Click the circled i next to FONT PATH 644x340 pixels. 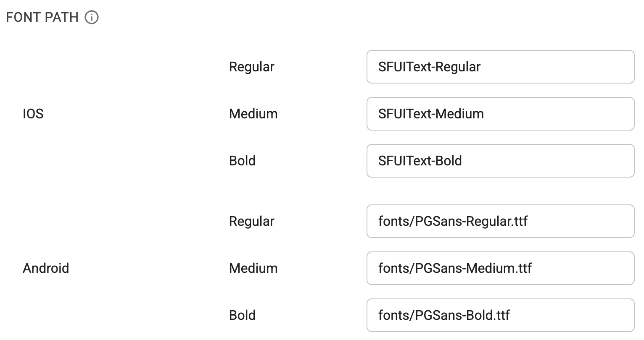tap(92, 17)
